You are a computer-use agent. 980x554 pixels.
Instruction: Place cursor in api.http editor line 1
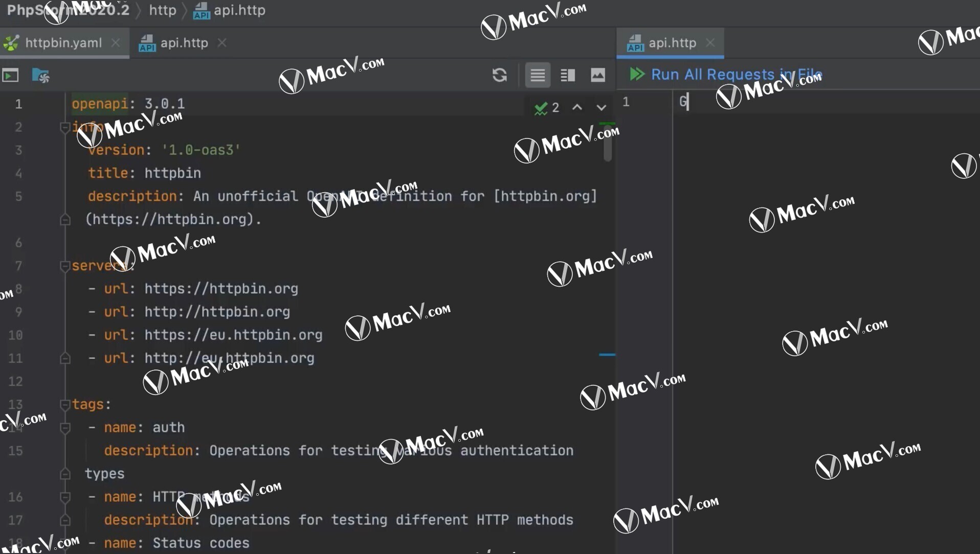826,102
